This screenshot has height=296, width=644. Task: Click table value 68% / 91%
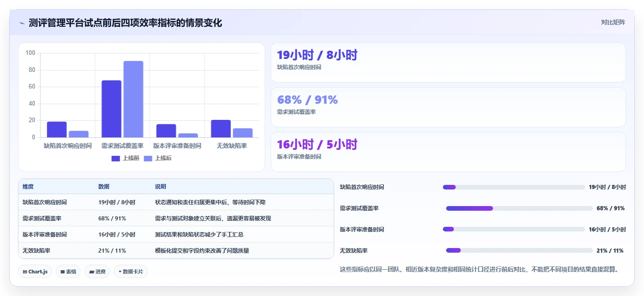click(112, 219)
